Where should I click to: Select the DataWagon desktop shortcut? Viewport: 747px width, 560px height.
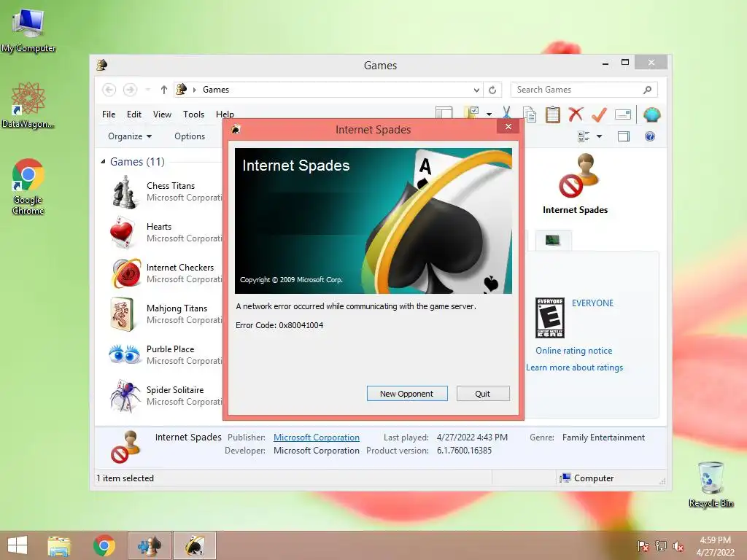pos(28,105)
